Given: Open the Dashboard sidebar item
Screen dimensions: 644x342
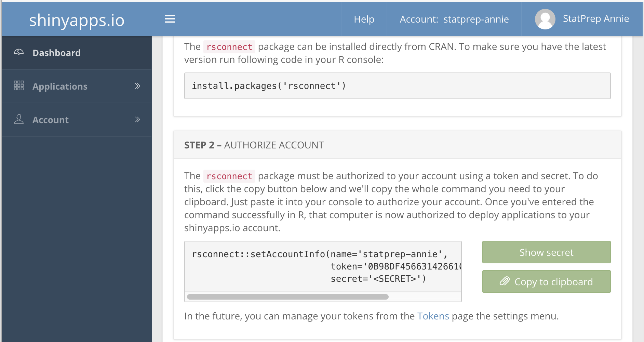Looking at the screenshot, I should 57,53.
